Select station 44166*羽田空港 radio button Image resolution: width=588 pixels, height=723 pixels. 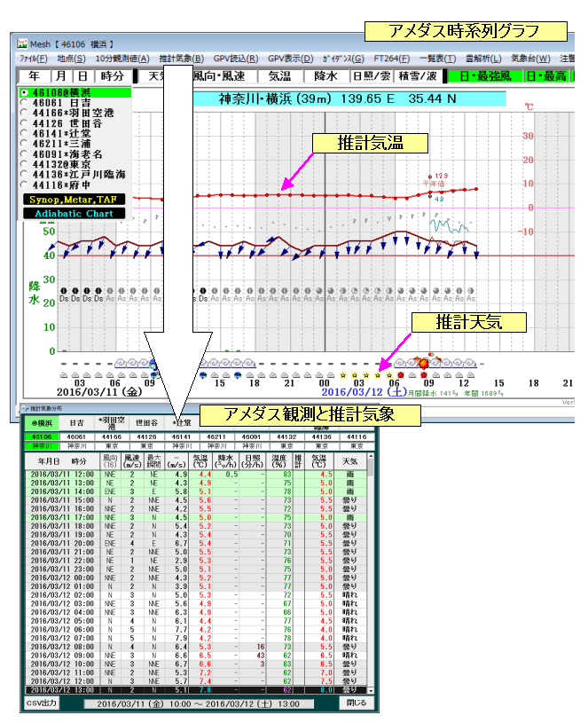pos(25,113)
